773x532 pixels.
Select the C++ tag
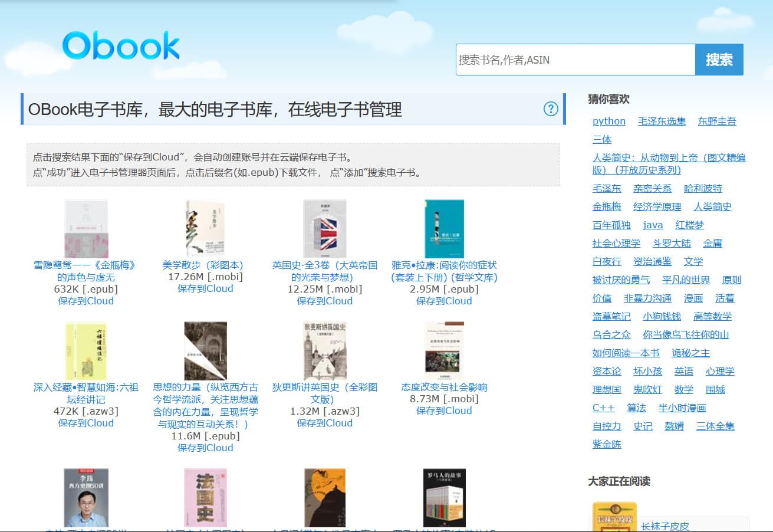tap(603, 408)
